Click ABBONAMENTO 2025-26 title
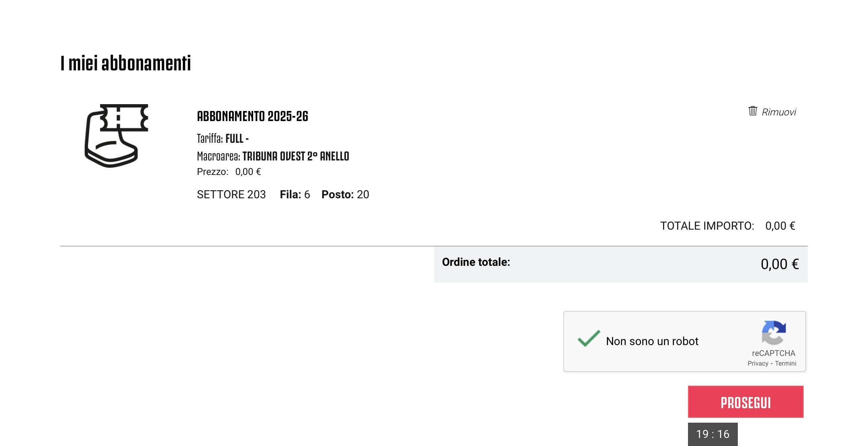The image size is (868, 446). coord(252,116)
